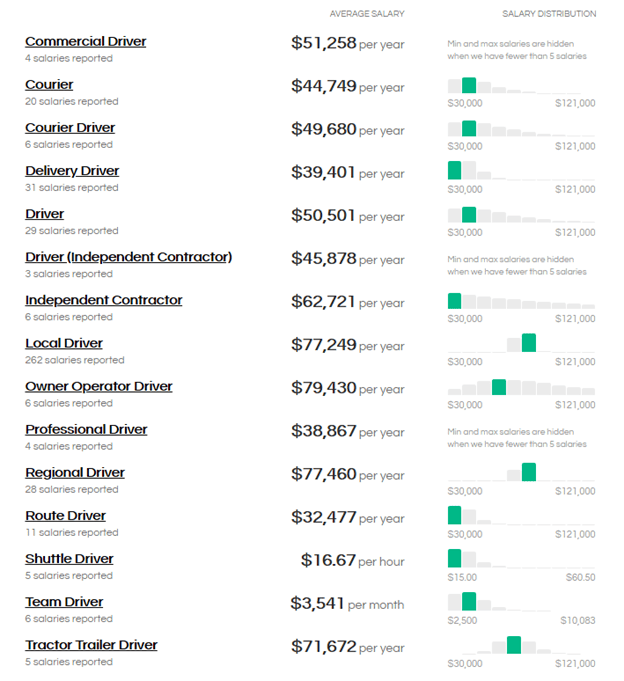Open the Owner Operator Driver link
624x681 pixels.
99,386
